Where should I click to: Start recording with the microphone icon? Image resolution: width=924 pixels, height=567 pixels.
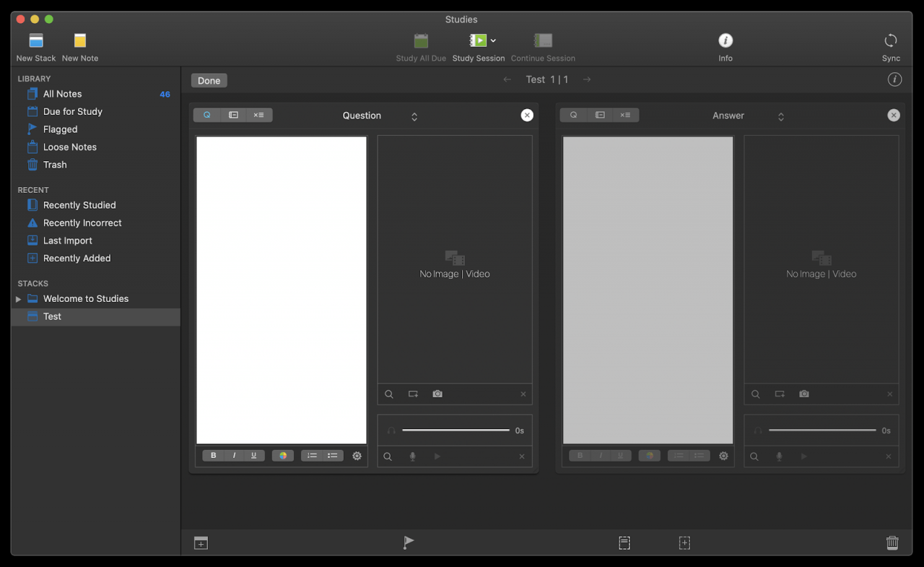[x=412, y=456]
